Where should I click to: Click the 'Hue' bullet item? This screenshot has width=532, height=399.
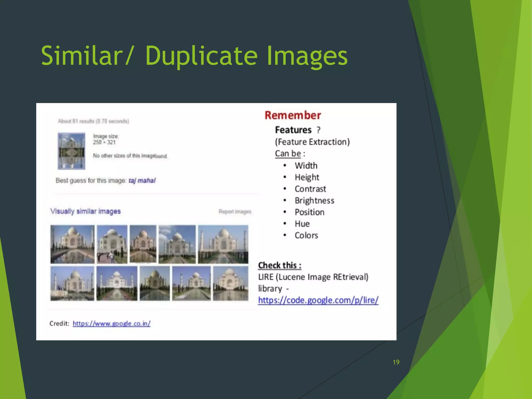[302, 224]
